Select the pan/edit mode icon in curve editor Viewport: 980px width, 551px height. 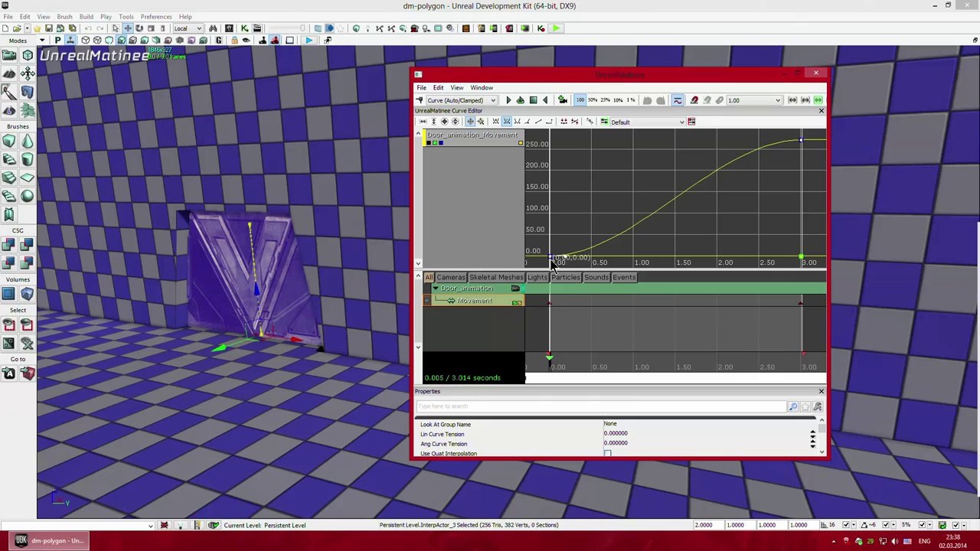point(470,122)
